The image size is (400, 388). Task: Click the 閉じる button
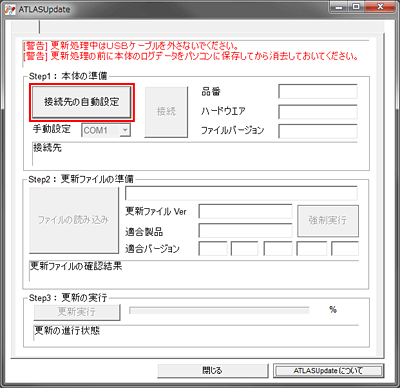[x=213, y=371]
